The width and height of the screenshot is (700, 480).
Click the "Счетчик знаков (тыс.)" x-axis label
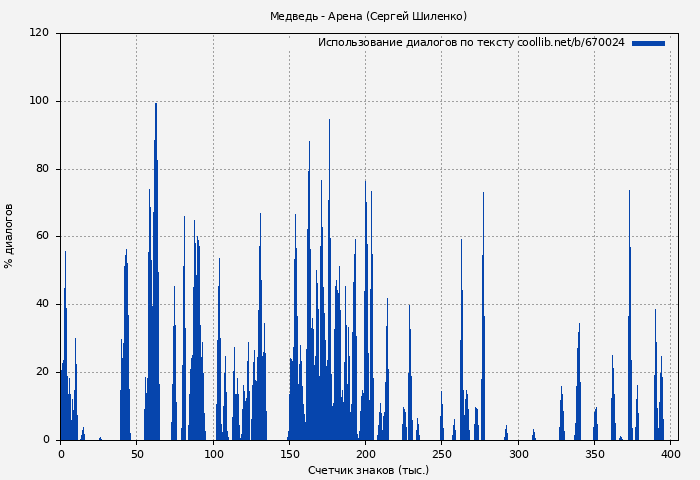(x=368, y=470)
